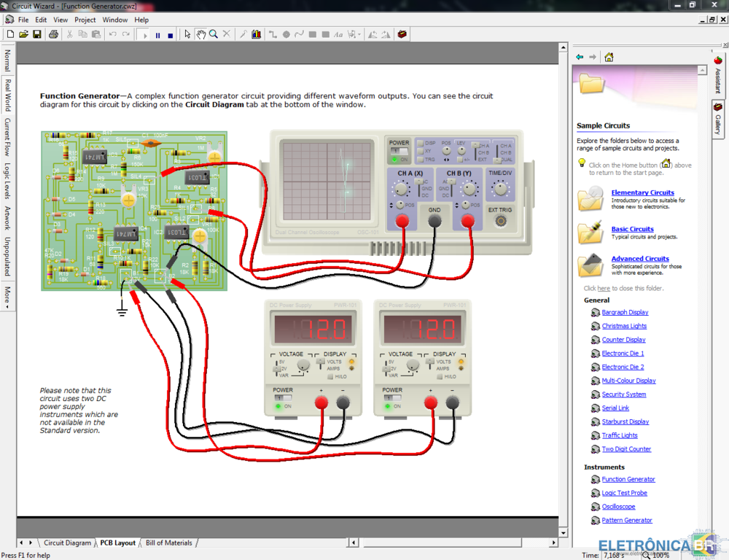
Task: Select the arrow pointer tool
Action: (187, 34)
